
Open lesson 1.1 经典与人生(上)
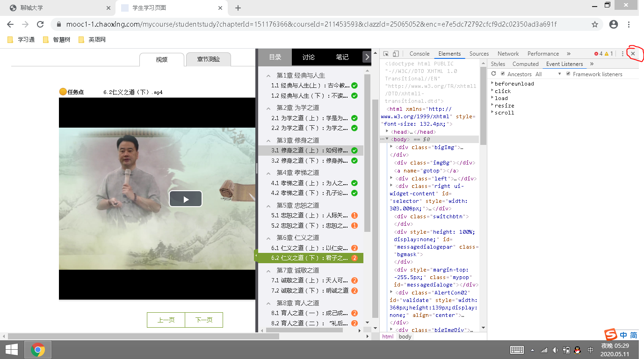pyautogui.click(x=311, y=86)
